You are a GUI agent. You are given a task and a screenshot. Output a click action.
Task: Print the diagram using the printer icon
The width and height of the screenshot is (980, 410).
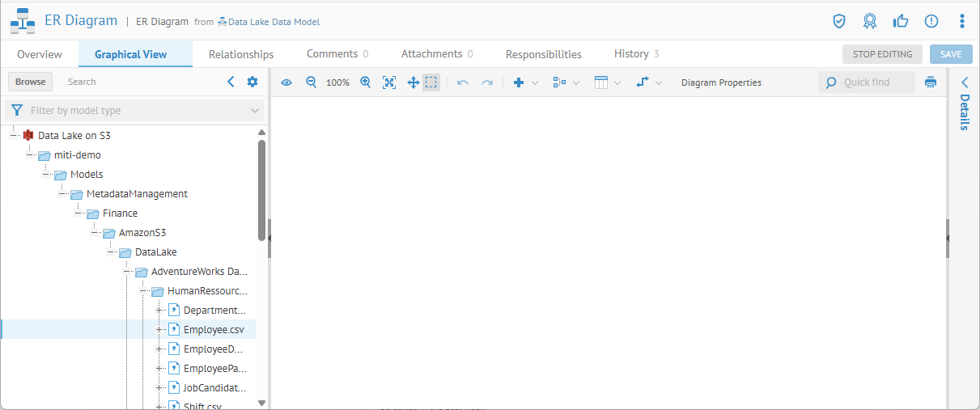(931, 82)
